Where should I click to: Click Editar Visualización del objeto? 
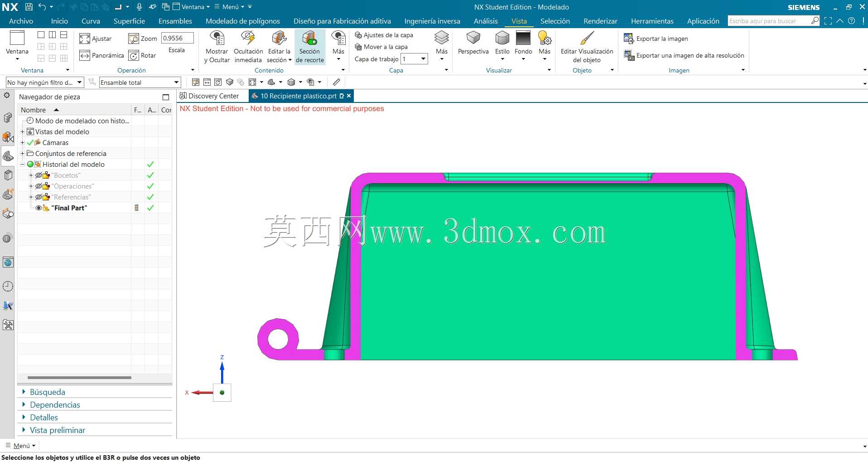587,47
